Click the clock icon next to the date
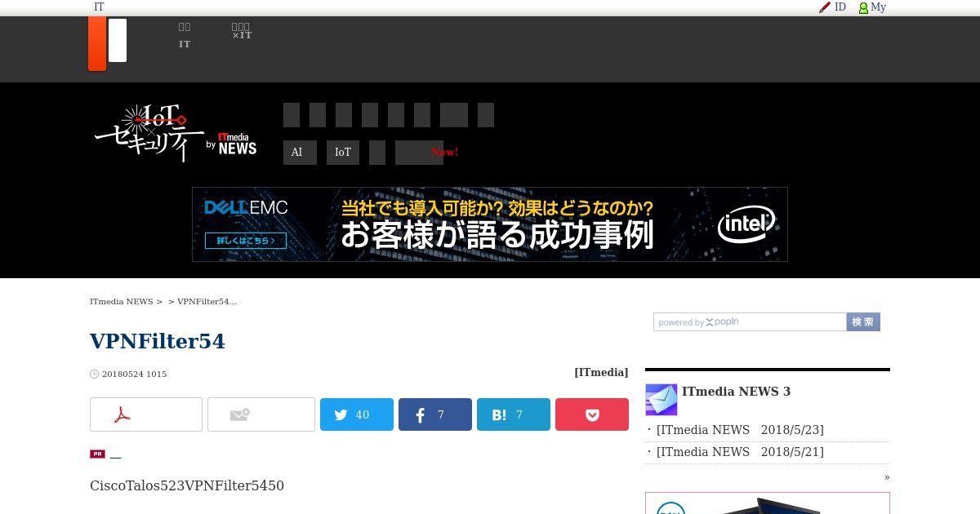Image resolution: width=980 pixels, height=514 pixels. (x=94, y=374)
